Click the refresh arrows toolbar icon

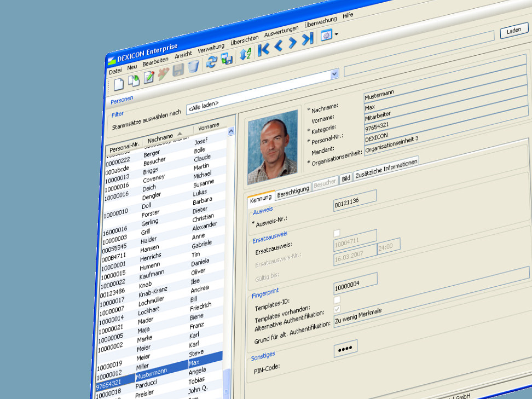[x=211, y=62]
